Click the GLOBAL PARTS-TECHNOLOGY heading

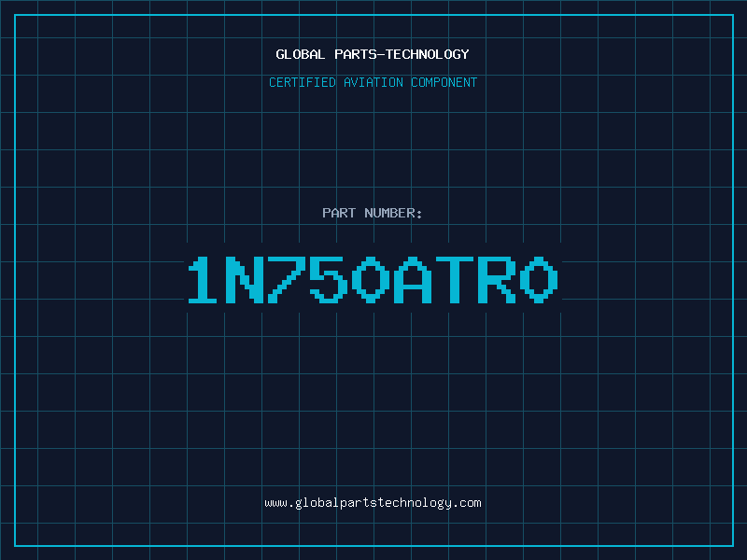[373, 54]
